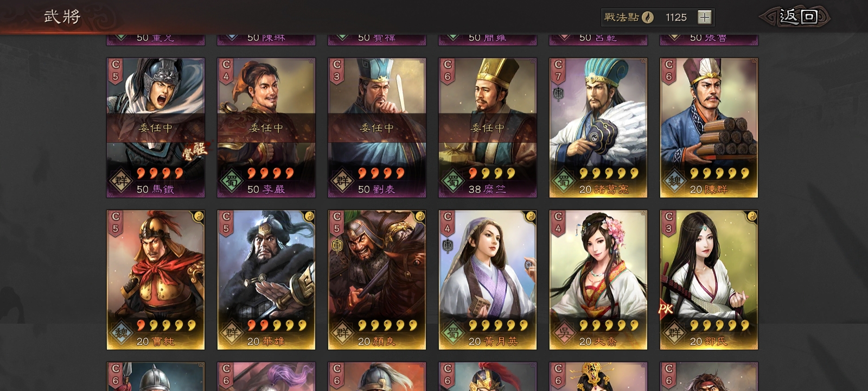Click the 戰法點 flame coin icon

[648, 17]
